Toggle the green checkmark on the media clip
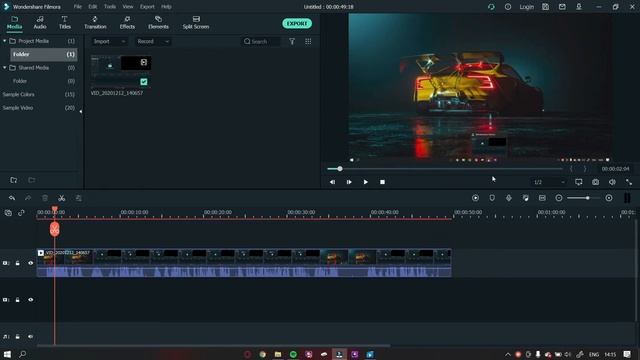 click(144, 82)
